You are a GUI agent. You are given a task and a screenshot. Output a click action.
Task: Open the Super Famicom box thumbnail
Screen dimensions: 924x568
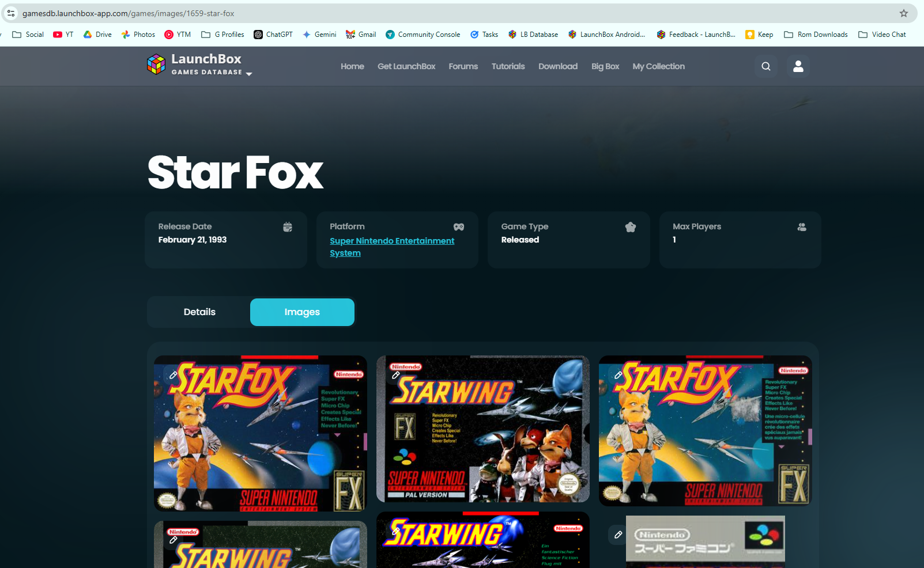click(706, 542)
